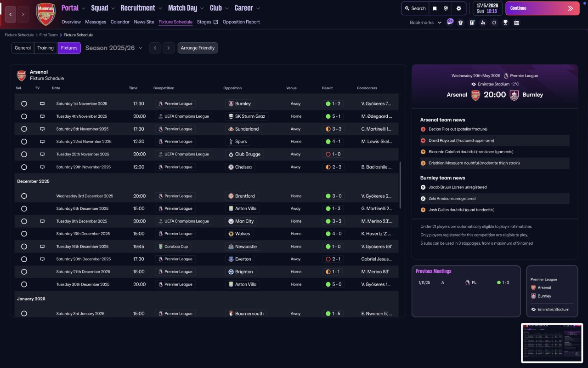This screenshot has width=588, height=368.
Task: Click the First Team breadcrumb link
Action: click(x=49, y=35)
